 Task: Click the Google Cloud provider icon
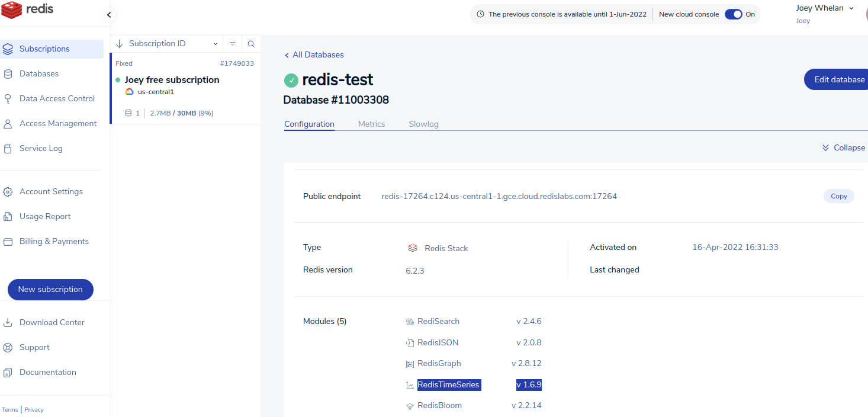point(129,92)
